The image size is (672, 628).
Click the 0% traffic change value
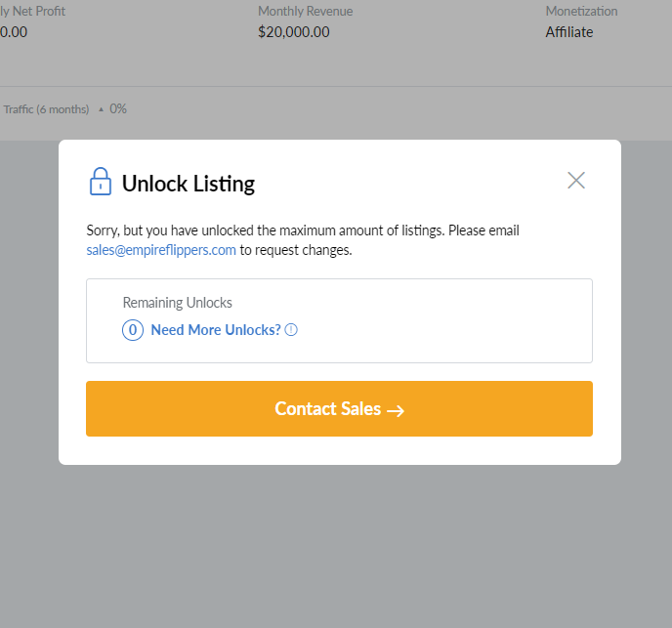118,108
